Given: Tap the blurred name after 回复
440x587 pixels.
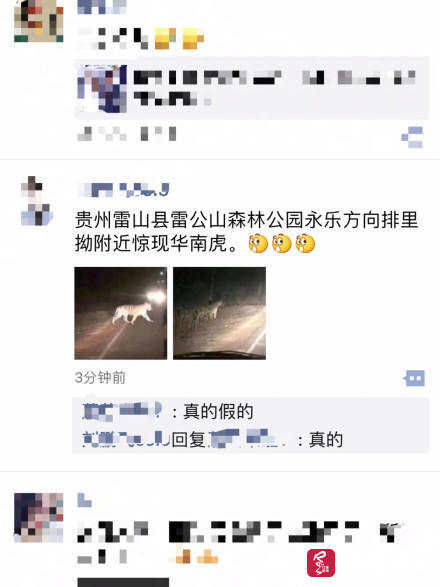Looking at the screenshot, I should click(x=247, y=439).
